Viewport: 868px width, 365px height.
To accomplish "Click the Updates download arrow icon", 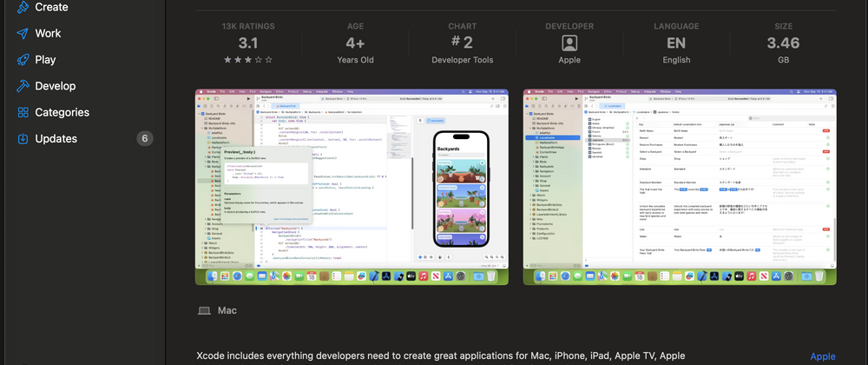I will click(23, 139).
